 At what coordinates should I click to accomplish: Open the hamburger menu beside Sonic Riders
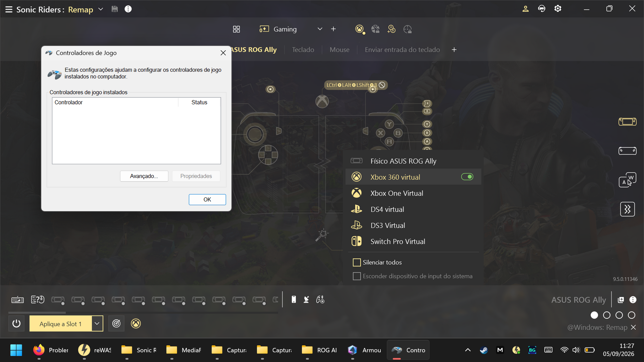pos(9,9)
